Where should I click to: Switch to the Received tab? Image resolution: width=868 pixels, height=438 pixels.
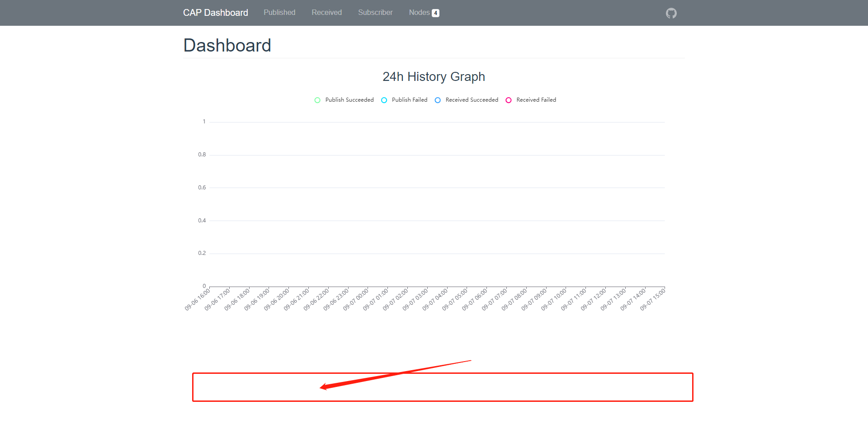coord(326,13)
